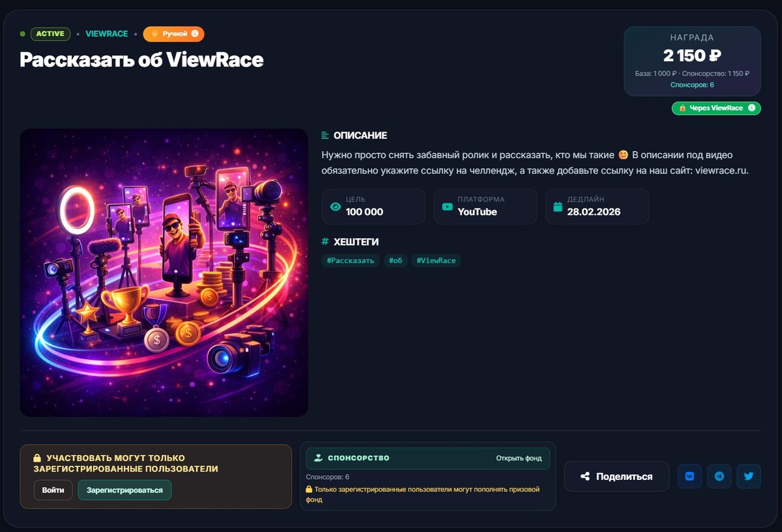Click the YouTube platform icon

coord(447,206)
